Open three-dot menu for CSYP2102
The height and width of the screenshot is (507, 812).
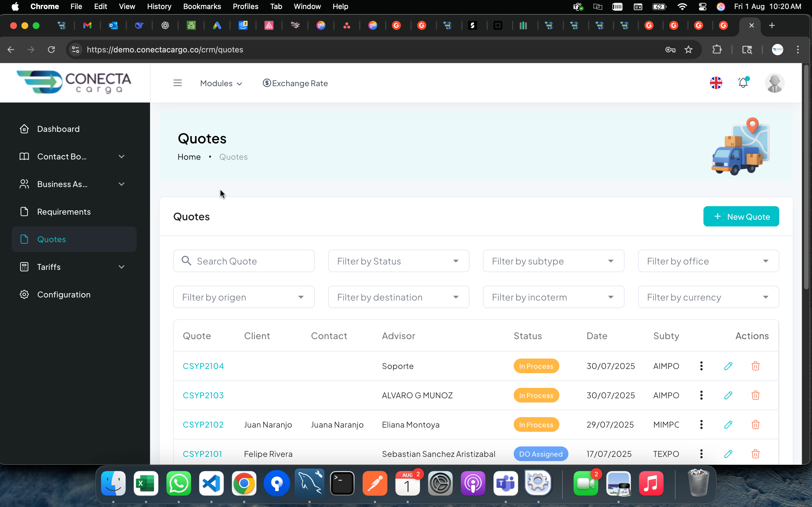click(x=701, y=424)
